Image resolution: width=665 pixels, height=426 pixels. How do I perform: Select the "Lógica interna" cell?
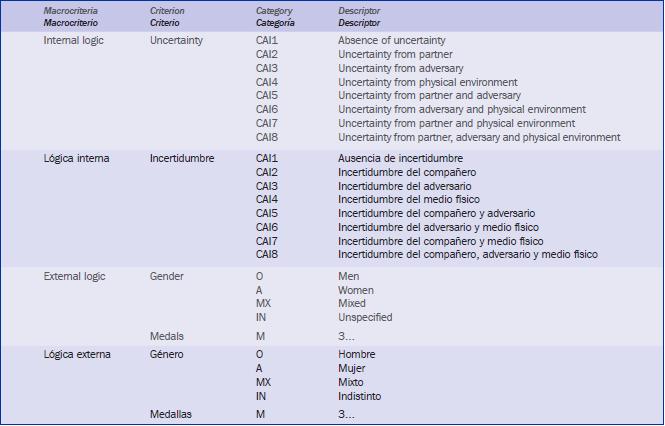[76, 158]
